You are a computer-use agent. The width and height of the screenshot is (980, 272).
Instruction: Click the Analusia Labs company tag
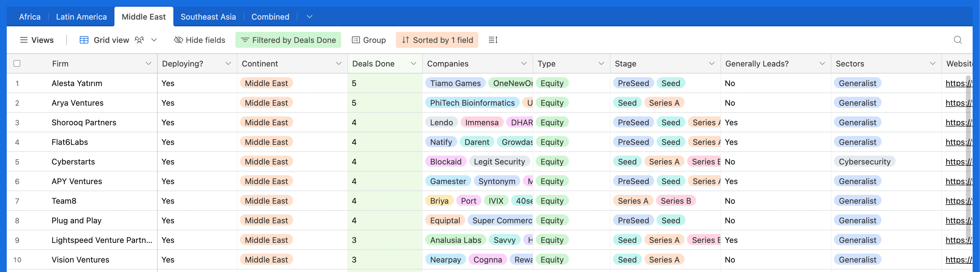click(x=455, y=240)
